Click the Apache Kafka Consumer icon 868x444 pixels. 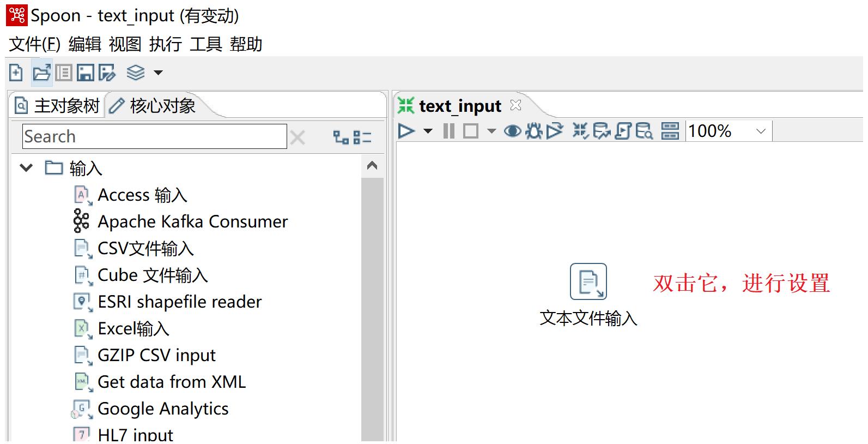click(81, 221)
